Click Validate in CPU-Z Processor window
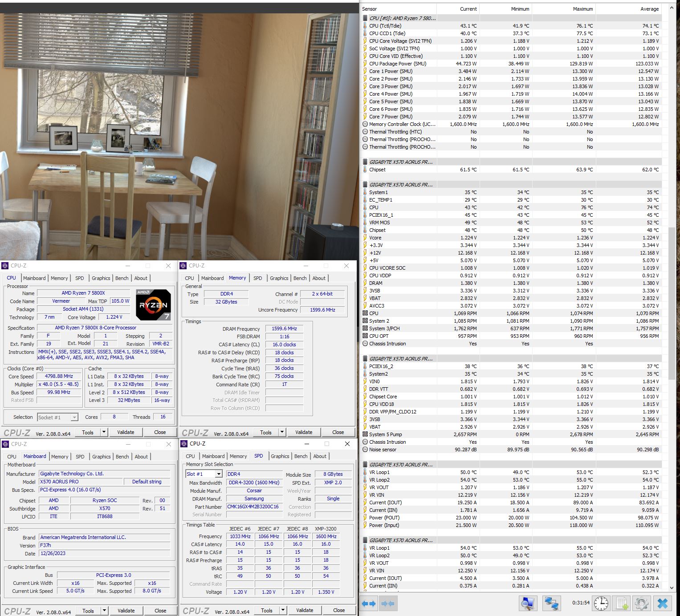Viewport: 680px width, 616px height. coord(126,432)
